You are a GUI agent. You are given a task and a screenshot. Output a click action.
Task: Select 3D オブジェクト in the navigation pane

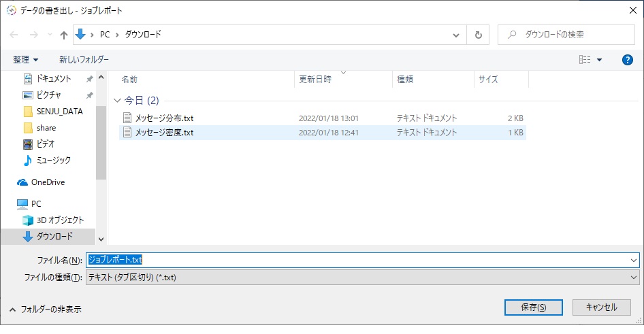(60, 220)
